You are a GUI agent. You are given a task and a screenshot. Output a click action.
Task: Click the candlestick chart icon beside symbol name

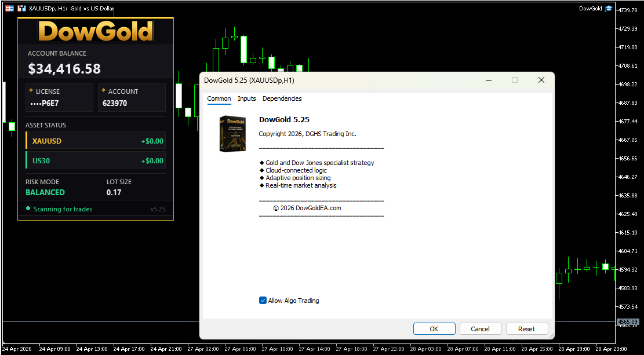(21, 8)
